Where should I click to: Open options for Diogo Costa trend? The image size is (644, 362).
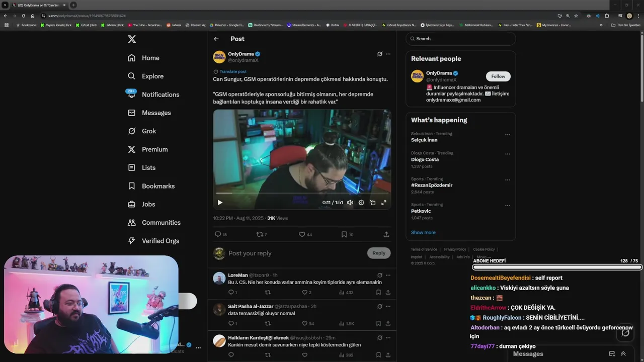pos(507,154)
